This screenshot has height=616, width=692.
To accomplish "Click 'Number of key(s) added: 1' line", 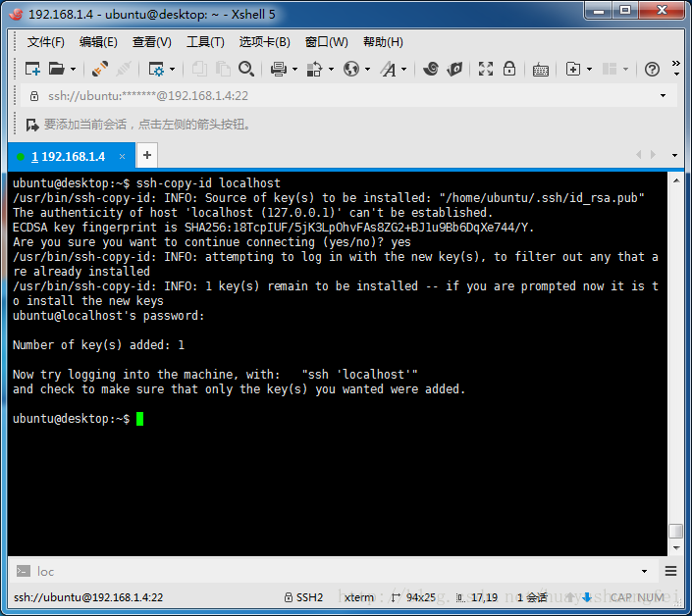I will [98, 345].
